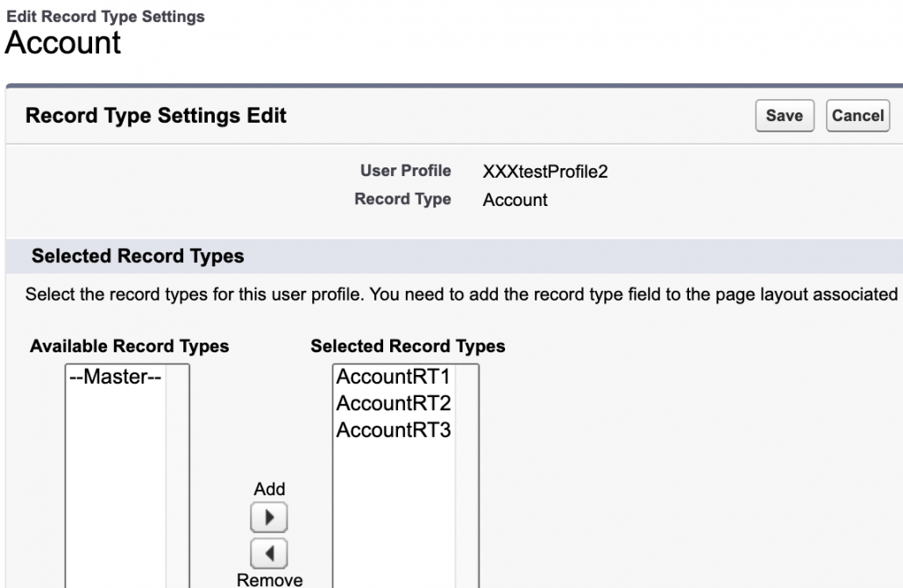Click the XXXtestProfile2 user profile value
This screenshot has width=903, height=588.
[544, 172]
